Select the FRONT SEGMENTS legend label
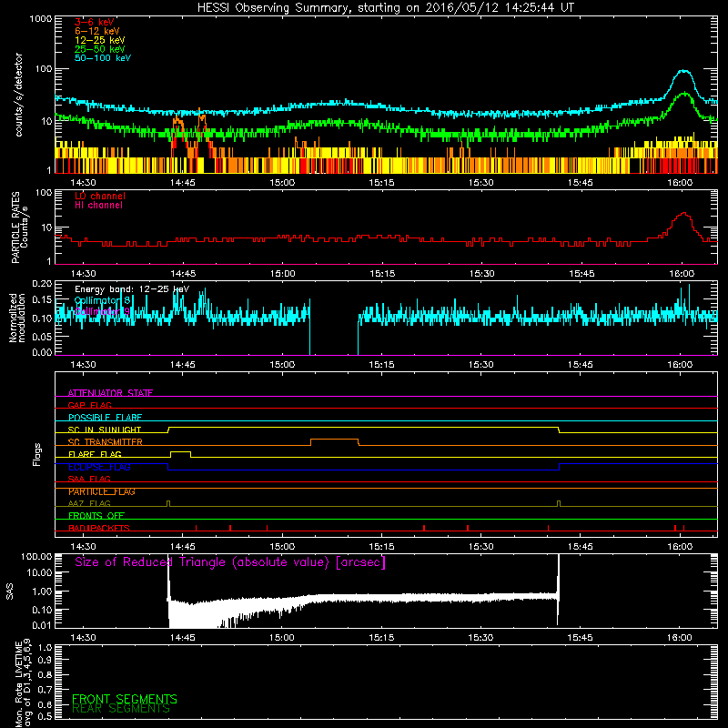The image size is (728, 728). tap(125, 699)
